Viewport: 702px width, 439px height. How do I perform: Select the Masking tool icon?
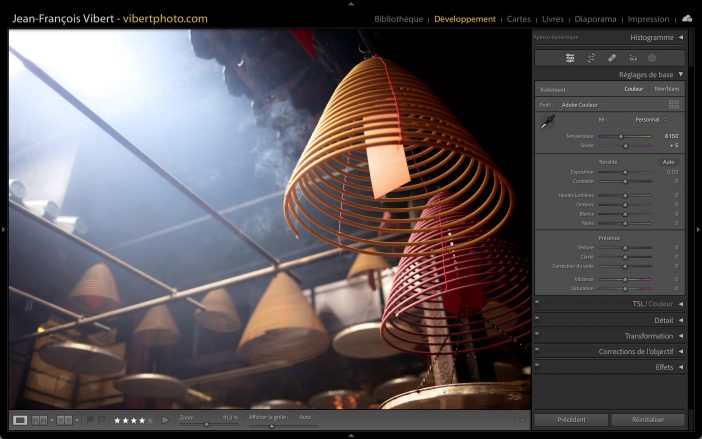651,58
